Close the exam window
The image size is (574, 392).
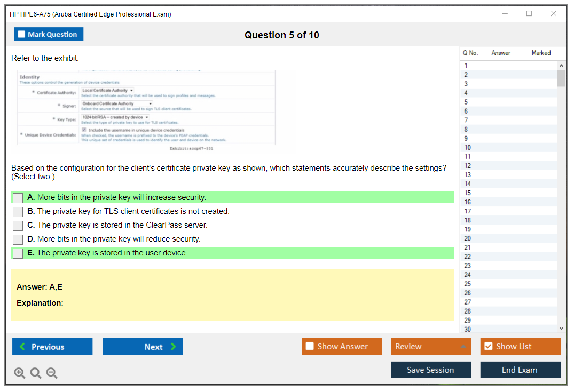click(x=554, y=14)
